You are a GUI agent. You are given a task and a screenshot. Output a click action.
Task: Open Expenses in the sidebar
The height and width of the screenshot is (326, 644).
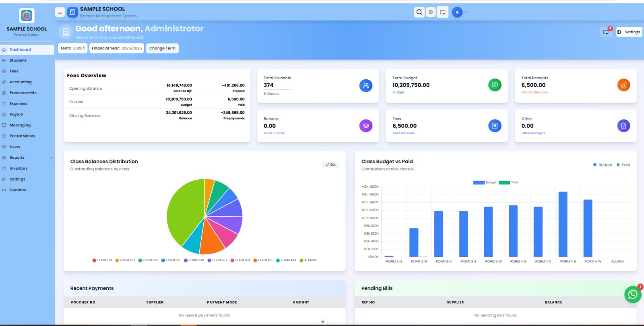[27, 104]
